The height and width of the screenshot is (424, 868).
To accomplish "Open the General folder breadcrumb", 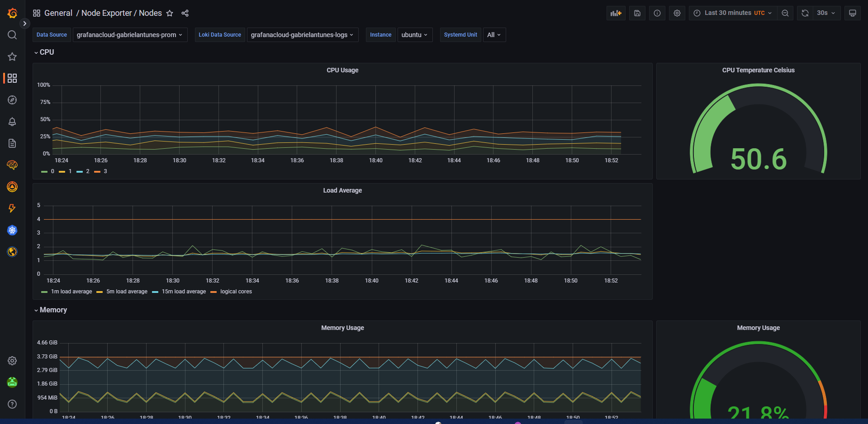I will tap(58, 13).
